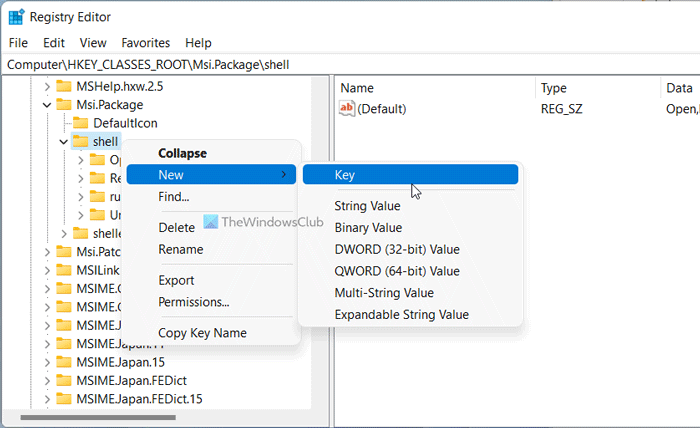The width and height of the screenshot is (700, 428).
Task: Select the MSIME.Japan.FEDict tree label
Action: coord(132,380)
